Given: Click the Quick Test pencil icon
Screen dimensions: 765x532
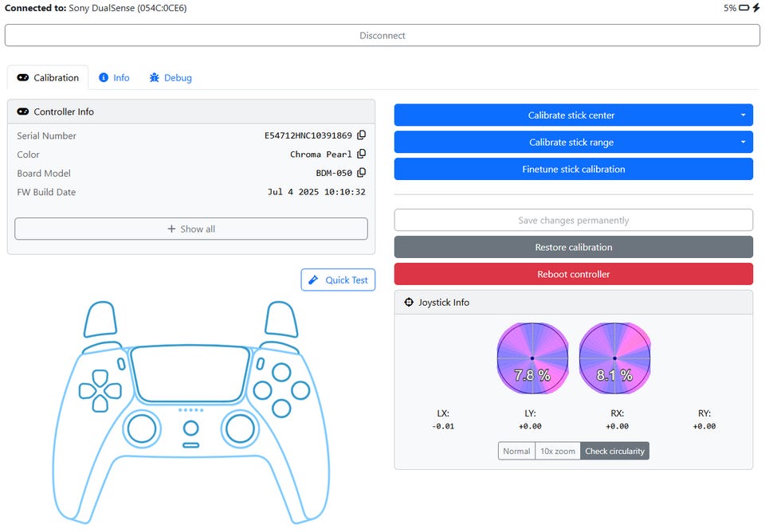Looking at the screenshot, I should point(314,280).
